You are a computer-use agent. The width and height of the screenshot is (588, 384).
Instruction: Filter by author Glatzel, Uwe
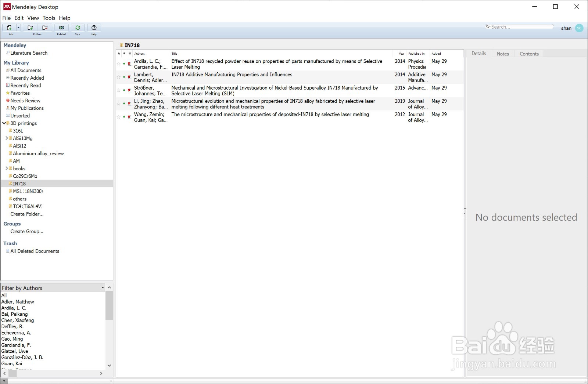(15, 351)
